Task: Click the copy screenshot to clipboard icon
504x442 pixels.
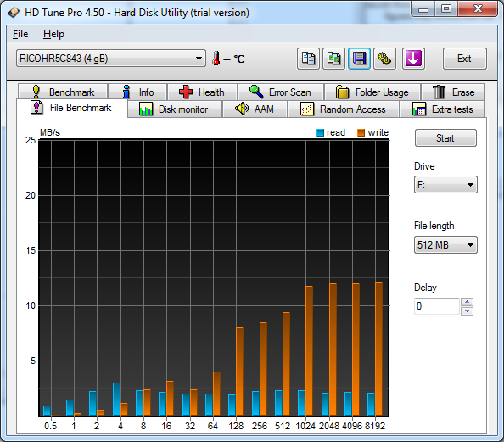Action: click(x=333, y=59)
